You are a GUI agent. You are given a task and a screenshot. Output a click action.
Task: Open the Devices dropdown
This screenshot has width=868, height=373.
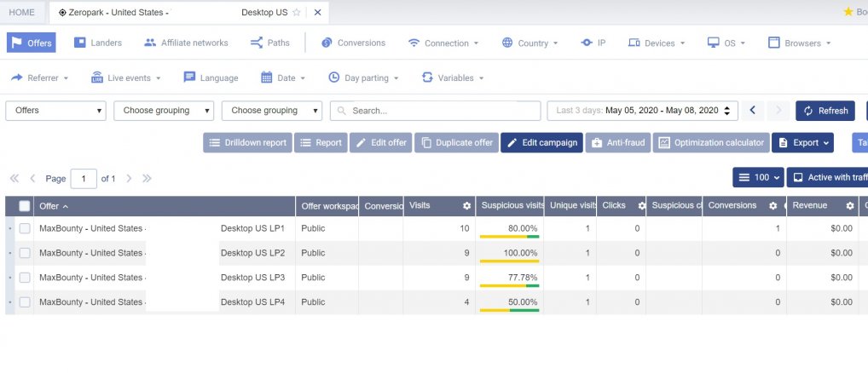tap(657, 43)
